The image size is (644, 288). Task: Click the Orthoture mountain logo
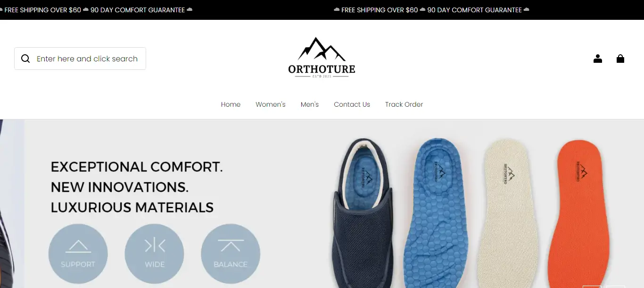[322, 57]
